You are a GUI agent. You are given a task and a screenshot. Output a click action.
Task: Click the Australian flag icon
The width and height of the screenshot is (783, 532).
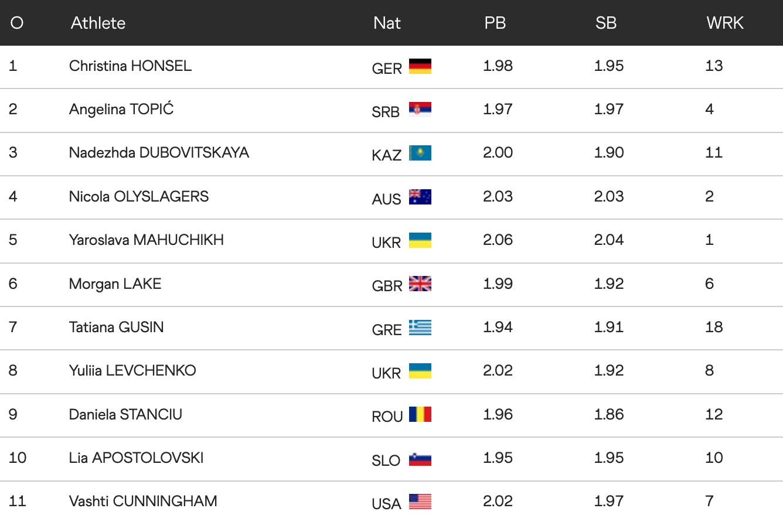pyautogui.click(x=420, y=197)
